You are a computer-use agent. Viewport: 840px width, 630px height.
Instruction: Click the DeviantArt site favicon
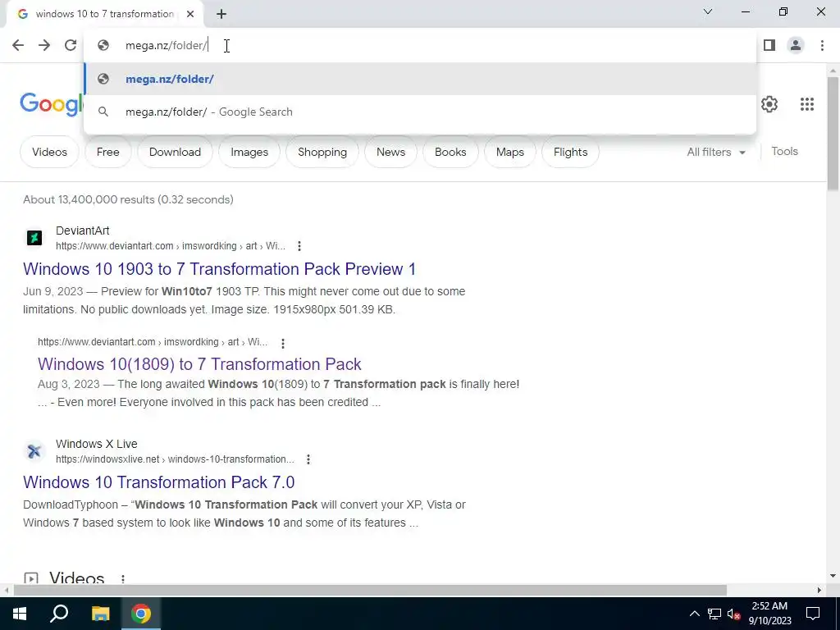coord(34,237)
